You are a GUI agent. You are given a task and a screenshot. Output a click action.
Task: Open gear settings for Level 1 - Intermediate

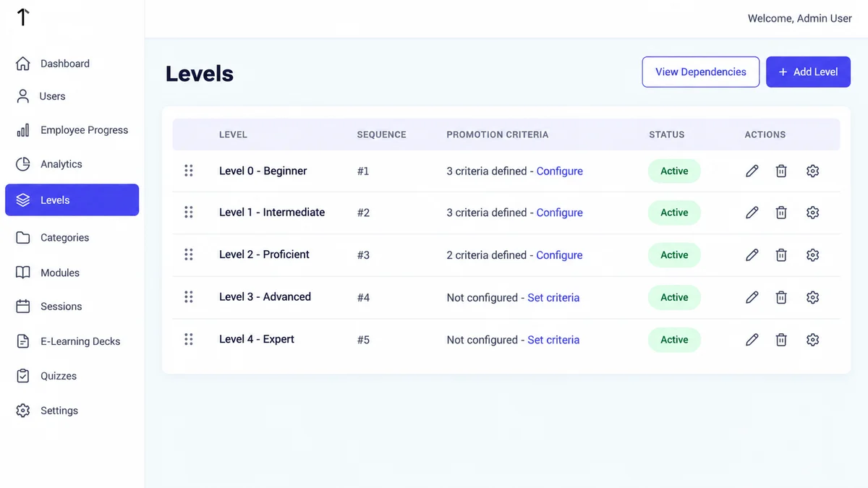(x=812, y=213)
